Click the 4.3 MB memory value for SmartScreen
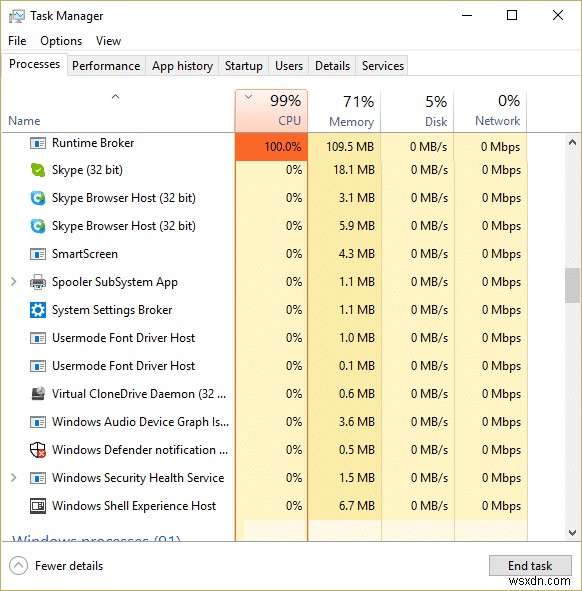 357,254
